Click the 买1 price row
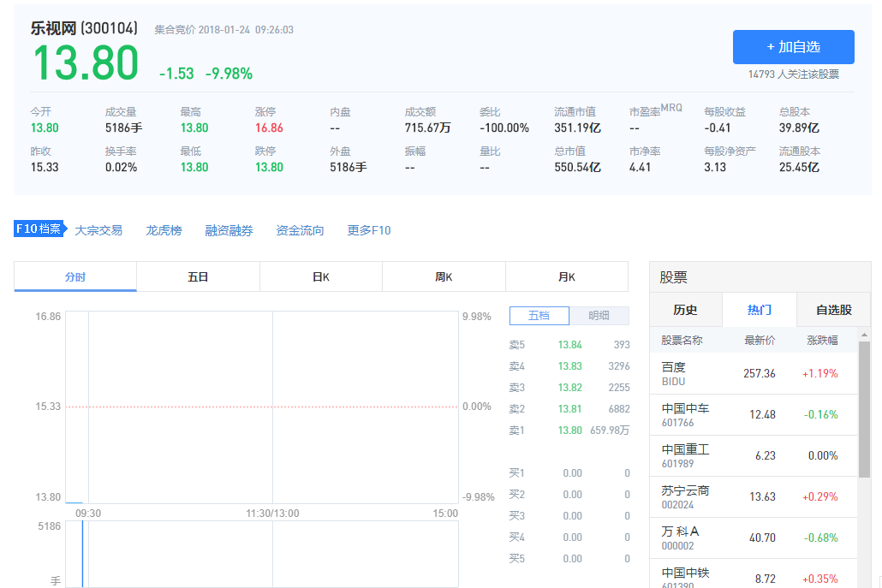This screenshot has width=882, height=588. tap(569, 472)
